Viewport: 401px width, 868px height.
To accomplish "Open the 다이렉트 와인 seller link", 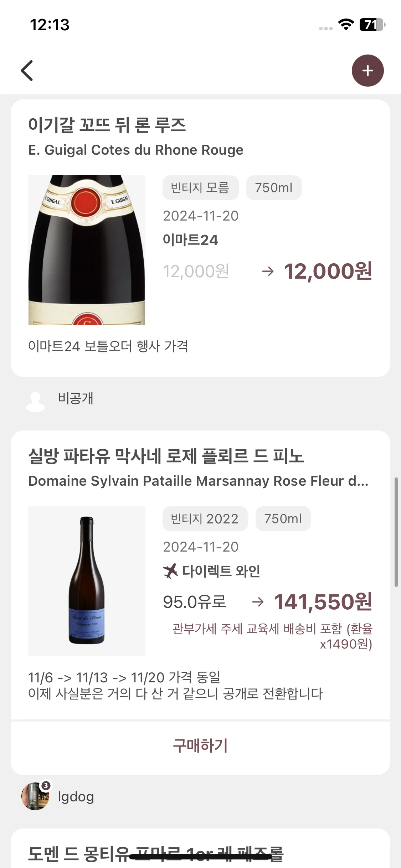I will [221, 571].
